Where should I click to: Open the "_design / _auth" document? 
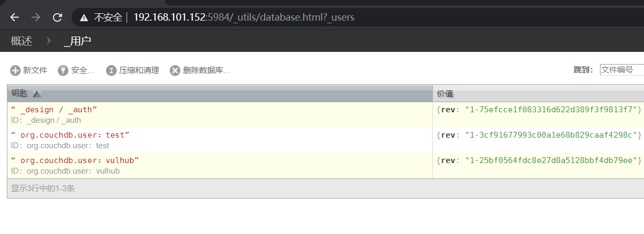click(54, 110)
